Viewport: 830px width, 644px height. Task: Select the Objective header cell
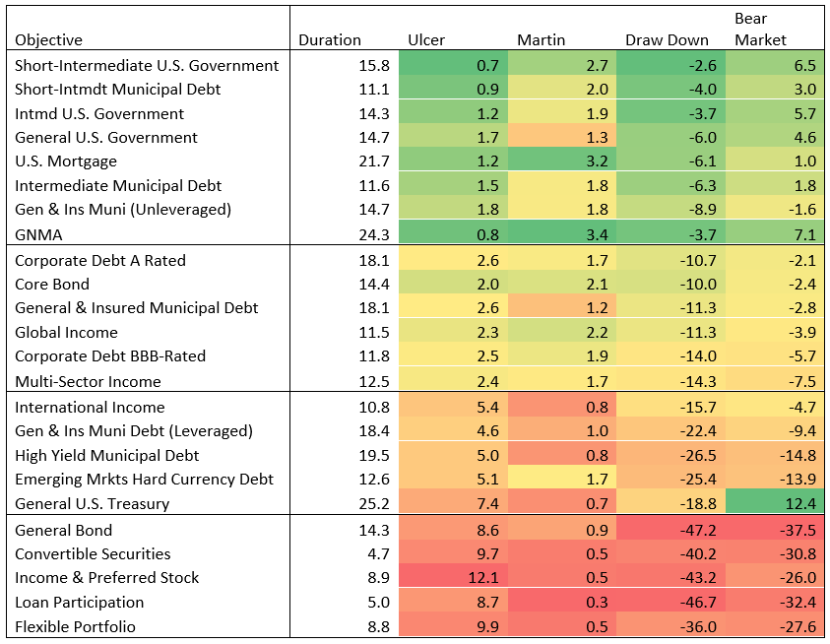pos(49,40)
